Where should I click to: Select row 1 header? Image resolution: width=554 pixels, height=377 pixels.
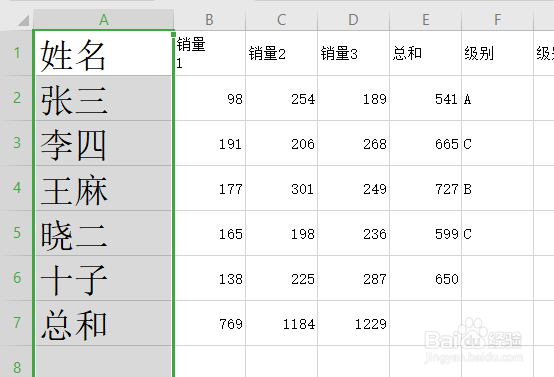click(17, 53)
